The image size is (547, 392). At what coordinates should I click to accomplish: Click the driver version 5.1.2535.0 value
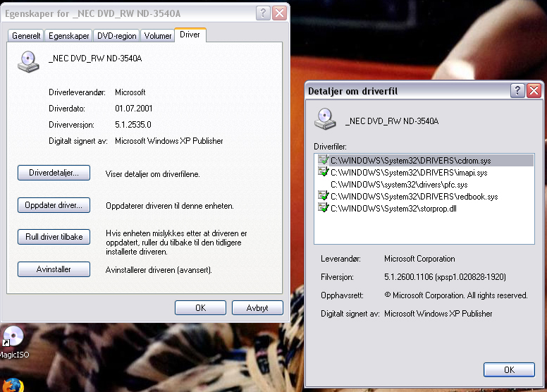click(133, 125)
